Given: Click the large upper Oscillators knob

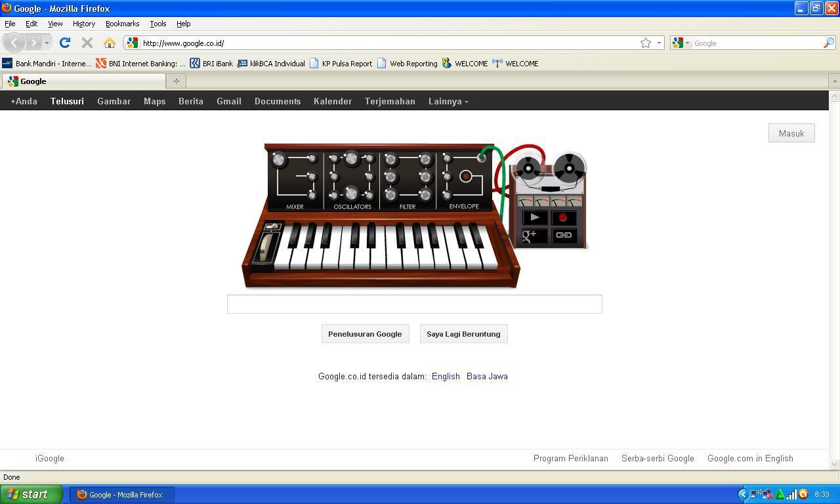Looking at the screenshot, I should pyautogui.click(x=352, y=158).
